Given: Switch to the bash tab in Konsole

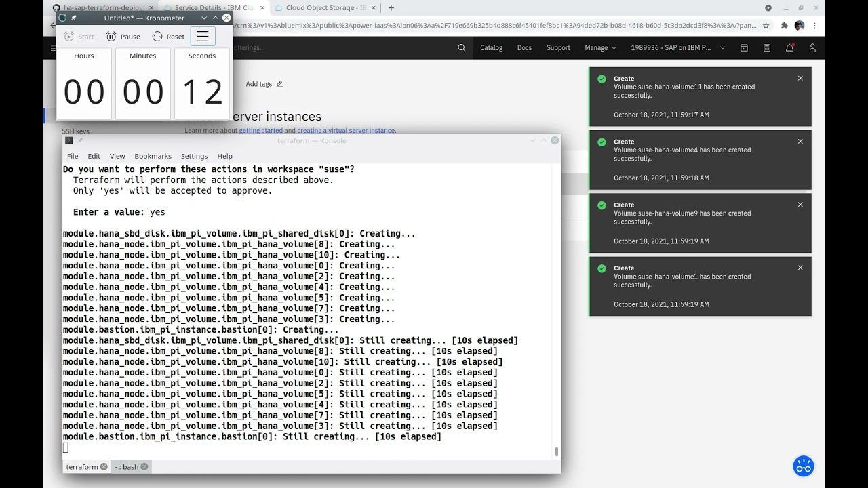Looking at the screenshot, I should [x=127, y=466].
